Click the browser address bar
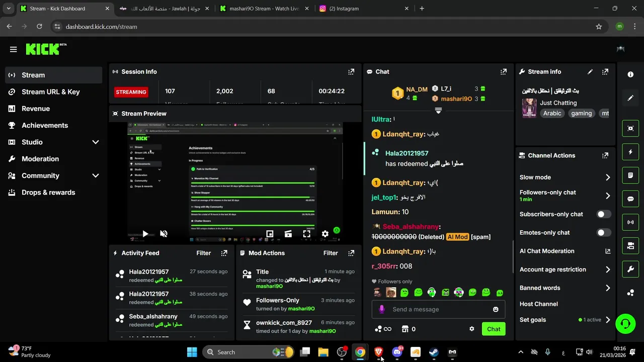Image resolution: width=644 pixels, height=362 pixels. click(322, 27)
